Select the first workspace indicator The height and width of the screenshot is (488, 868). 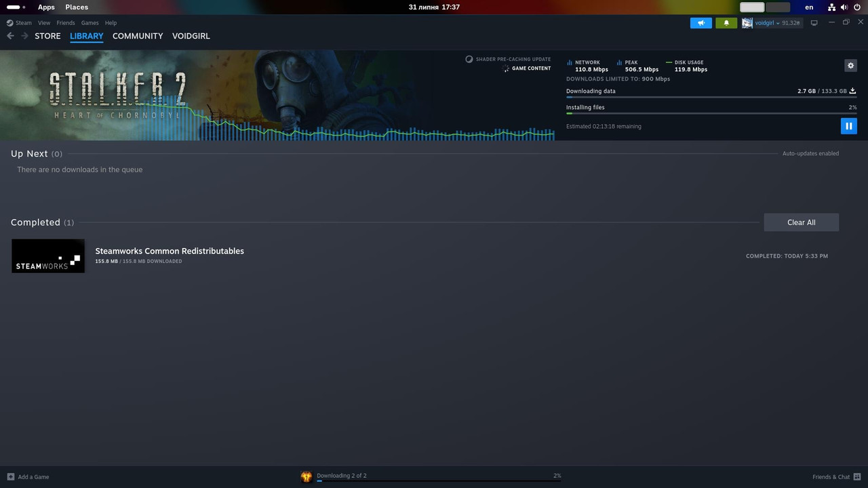752,7
